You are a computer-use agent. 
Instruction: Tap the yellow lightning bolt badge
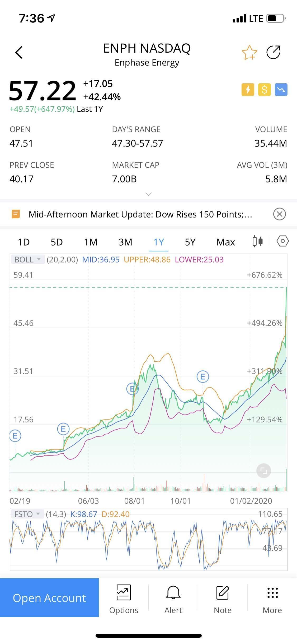[248, 90]
